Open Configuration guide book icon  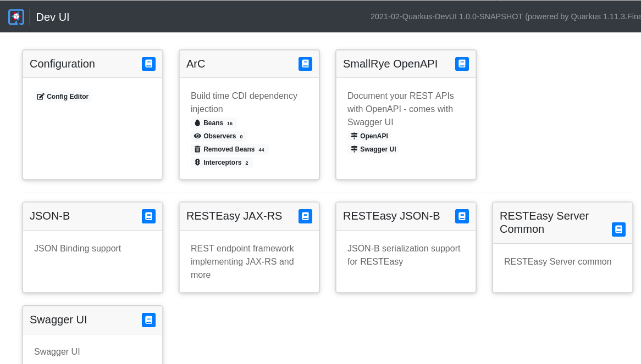(x=148, y=64)
